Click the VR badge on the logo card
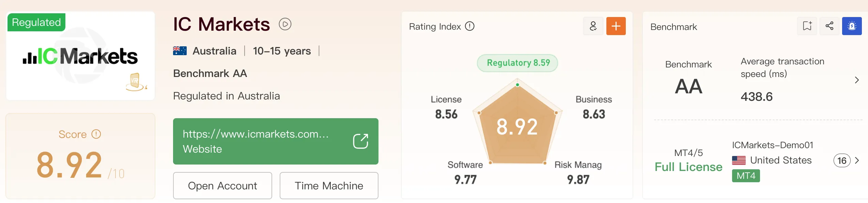This screenshot has height=203, width=868. tap(136, 82)
